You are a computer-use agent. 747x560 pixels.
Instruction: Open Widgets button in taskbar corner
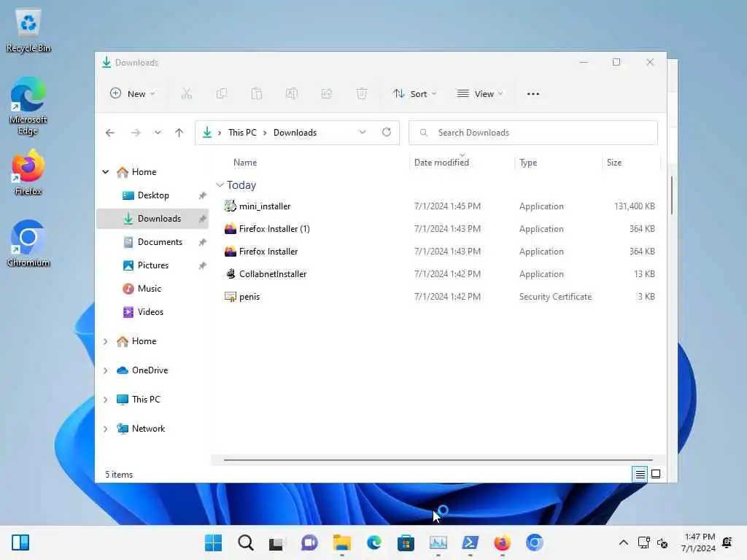20,542
